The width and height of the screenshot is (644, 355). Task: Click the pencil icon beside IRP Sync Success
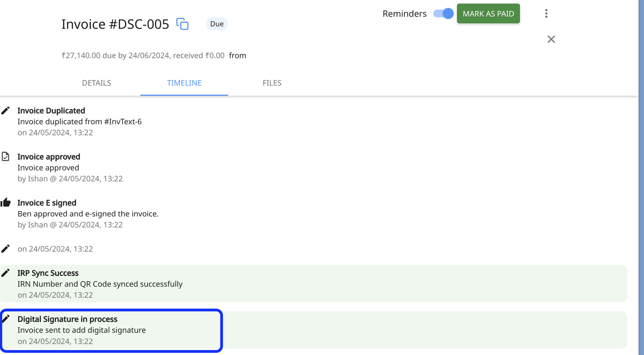(x=6, y=273)
